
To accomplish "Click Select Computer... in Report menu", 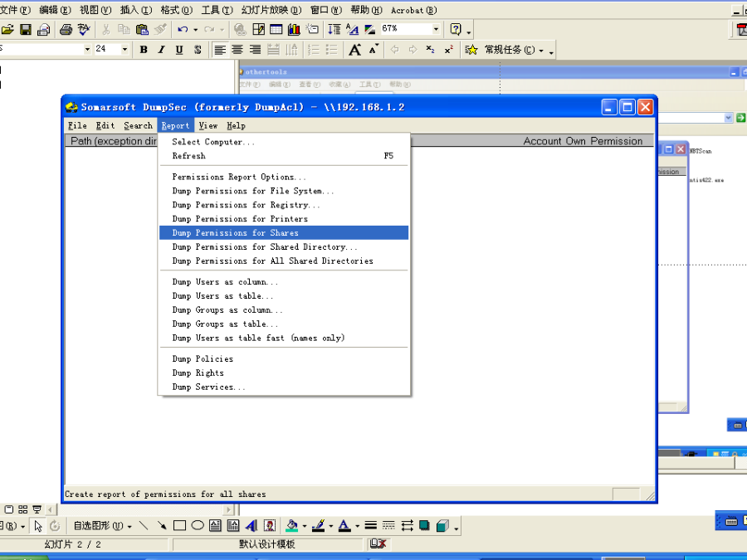I will (213, 142).
